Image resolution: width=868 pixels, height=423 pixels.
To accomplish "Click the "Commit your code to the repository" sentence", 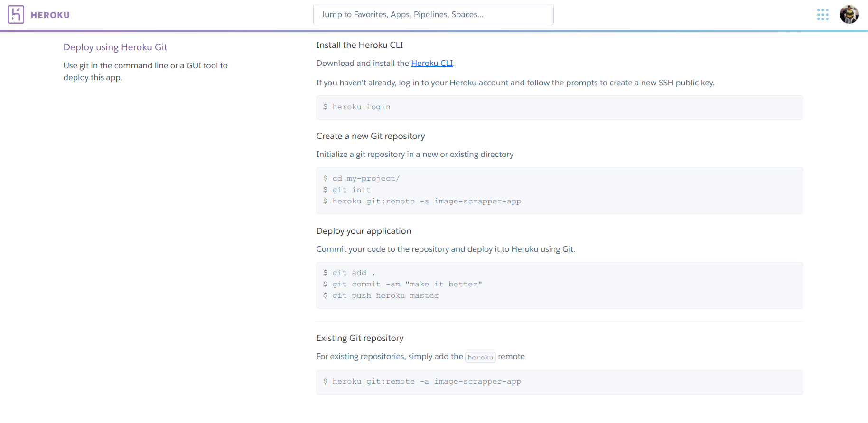I will click(x=446, y=249).
